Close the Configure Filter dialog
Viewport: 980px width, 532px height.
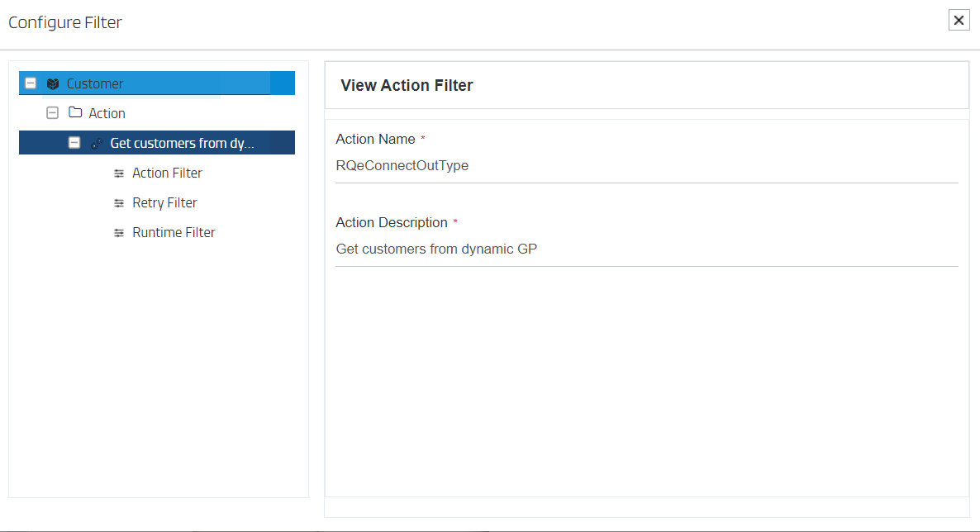[x=959, y=20]
